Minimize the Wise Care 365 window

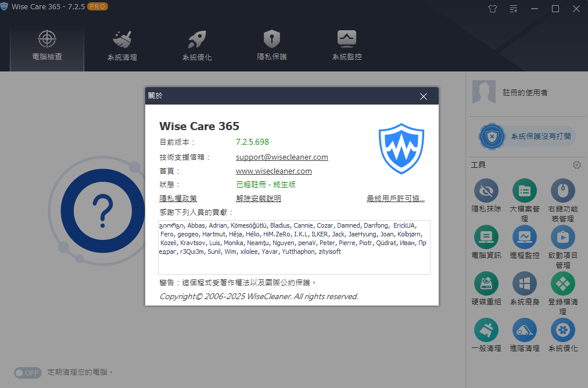coord(535,9)
